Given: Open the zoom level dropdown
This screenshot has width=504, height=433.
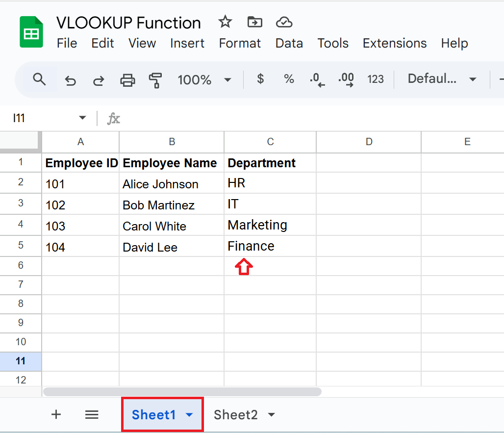Looking at the screenshot, I should click(x=205, y=79).
